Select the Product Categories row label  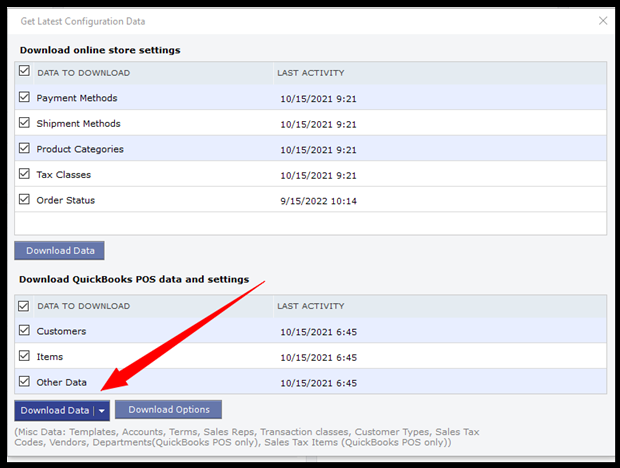tap(80, 149)
